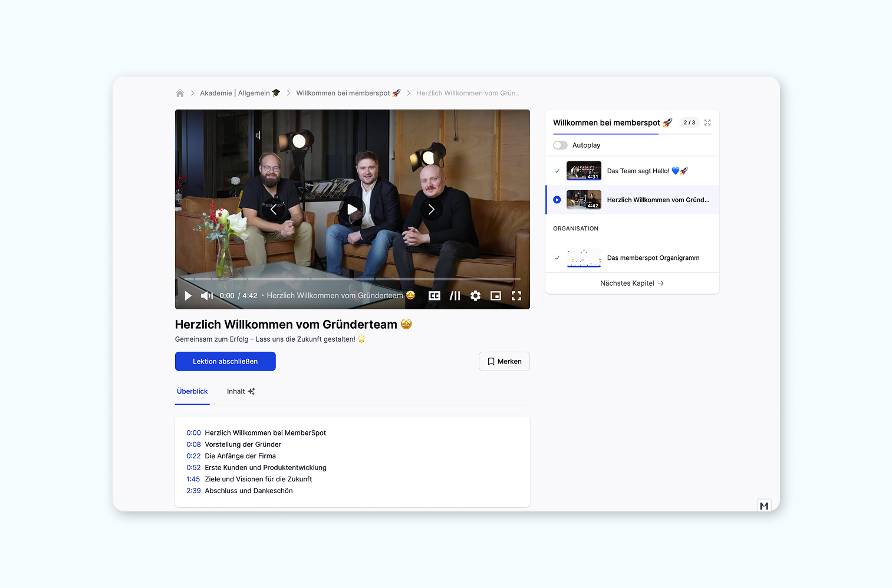Seek on the video progress bar
Screen dimensions: 892x588
[353, 279]
